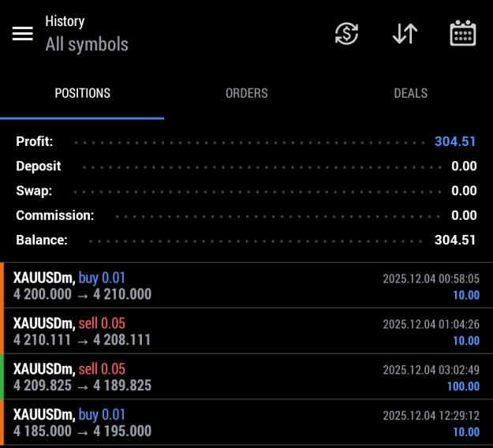Tap the Balance summary row
This screenshot has height=448, width=493.
click(246, 241)
